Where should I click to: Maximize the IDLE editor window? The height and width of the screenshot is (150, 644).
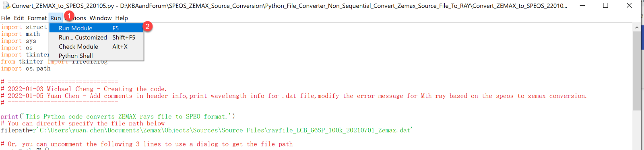(x=605, y=6)
